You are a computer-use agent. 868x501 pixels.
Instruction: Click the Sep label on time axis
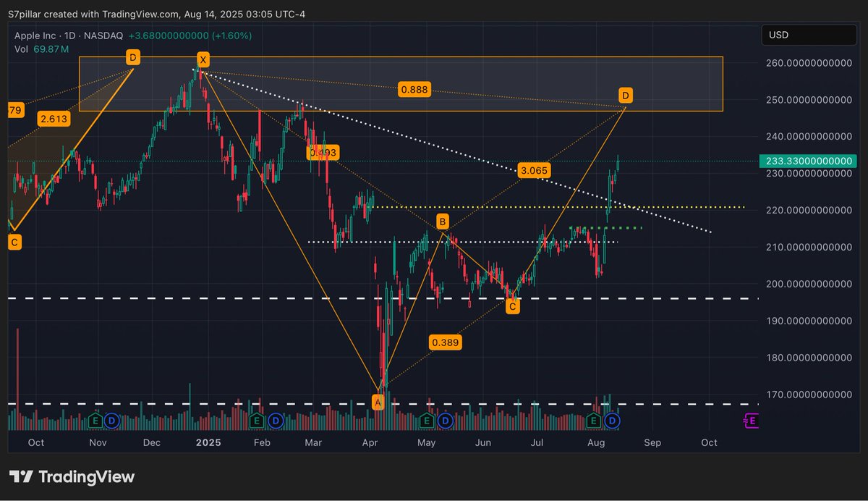[x=652, y=442]
